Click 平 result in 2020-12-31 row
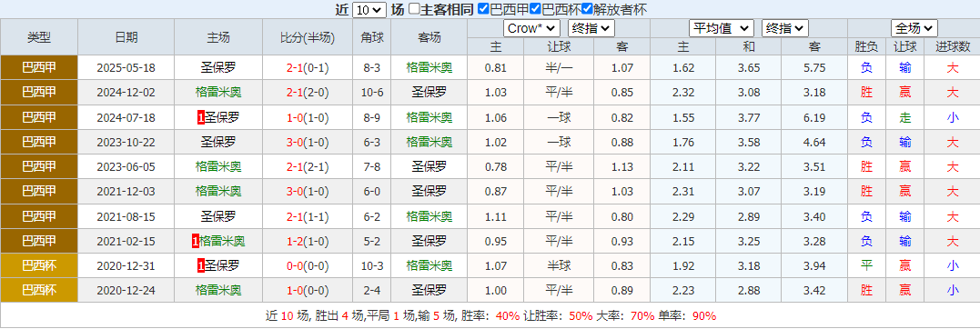 tap(866, 266)
